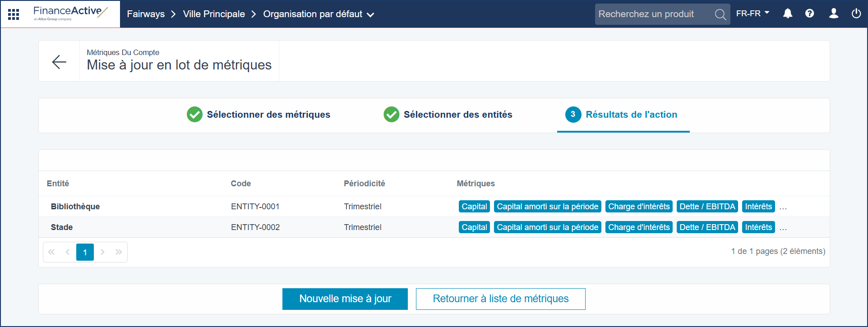Open the user profile icon
The width and height of the screenshot is (868, 327).
coord(834,14)
